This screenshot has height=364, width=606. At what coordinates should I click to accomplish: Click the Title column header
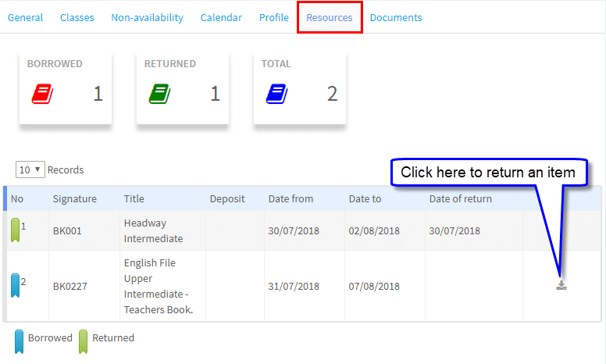click(x=134, y=198)
